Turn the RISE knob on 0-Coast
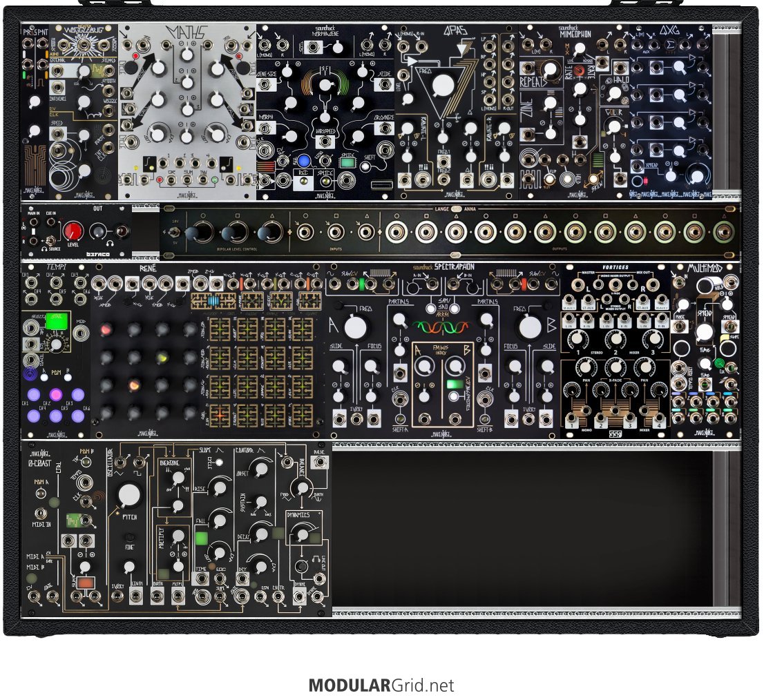 220,487
